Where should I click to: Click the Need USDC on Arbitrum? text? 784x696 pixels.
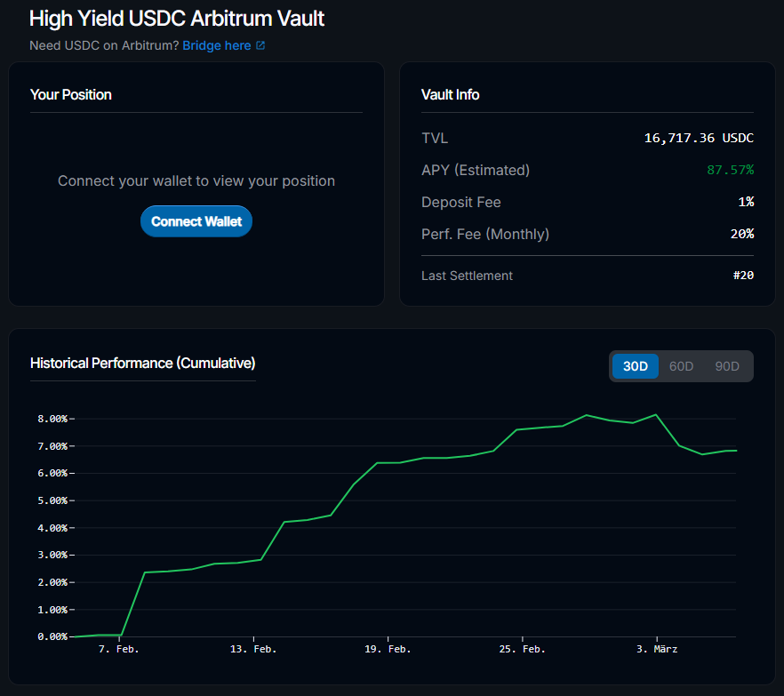point(104,45)
